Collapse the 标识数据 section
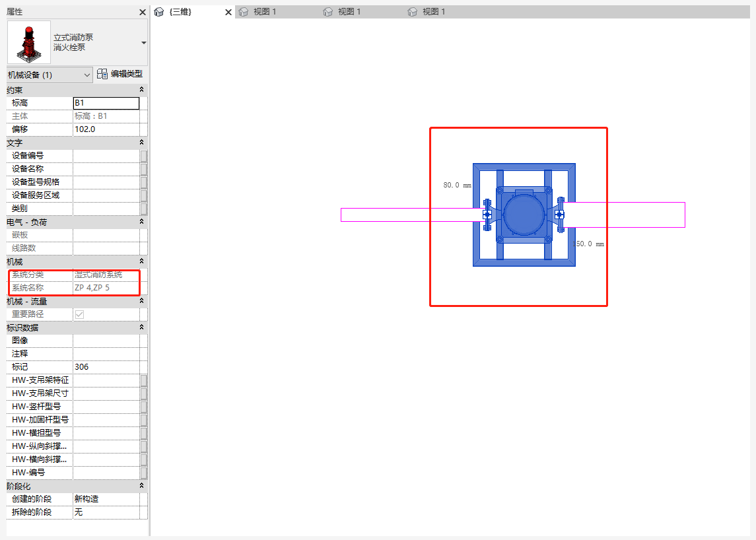Viewport: 756px width, 540px height. 141,327
